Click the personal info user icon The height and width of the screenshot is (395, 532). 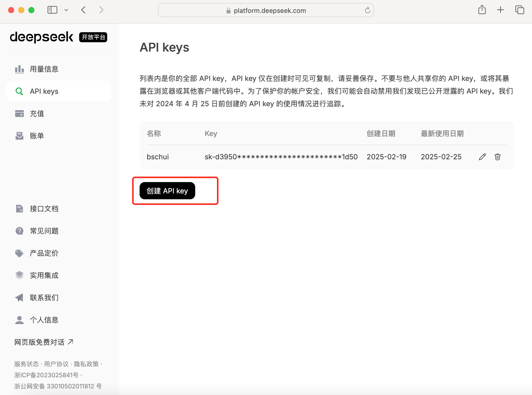tap(19, 320)
